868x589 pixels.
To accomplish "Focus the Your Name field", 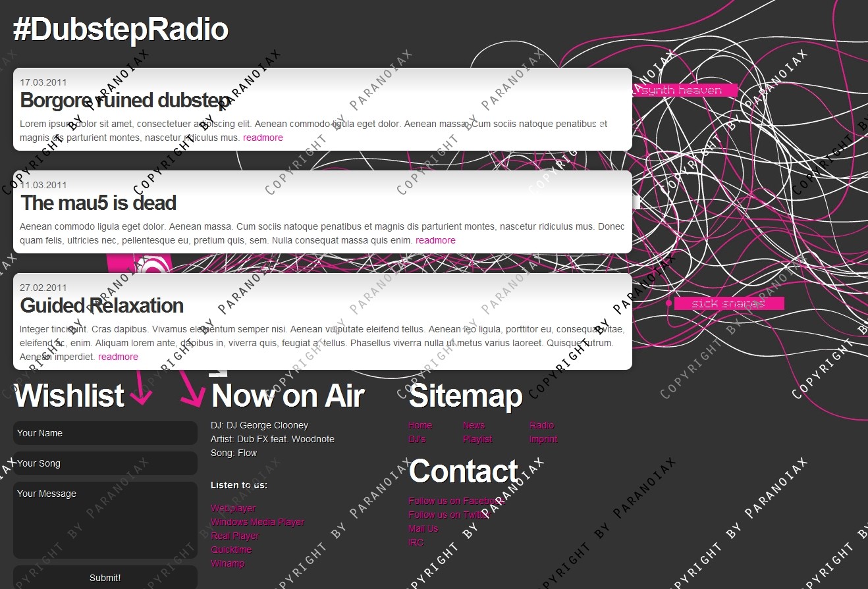I will click(x=105, y=433).
